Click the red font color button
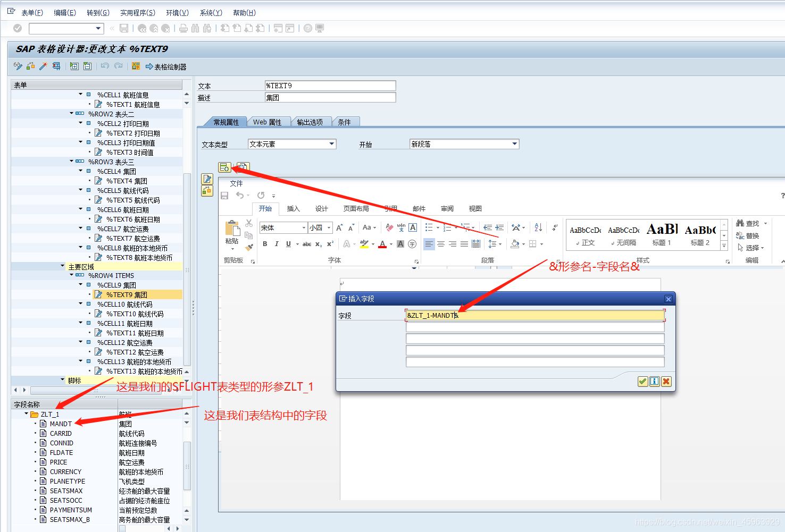The height and width of the screenshot is (532, 785). 382,244
